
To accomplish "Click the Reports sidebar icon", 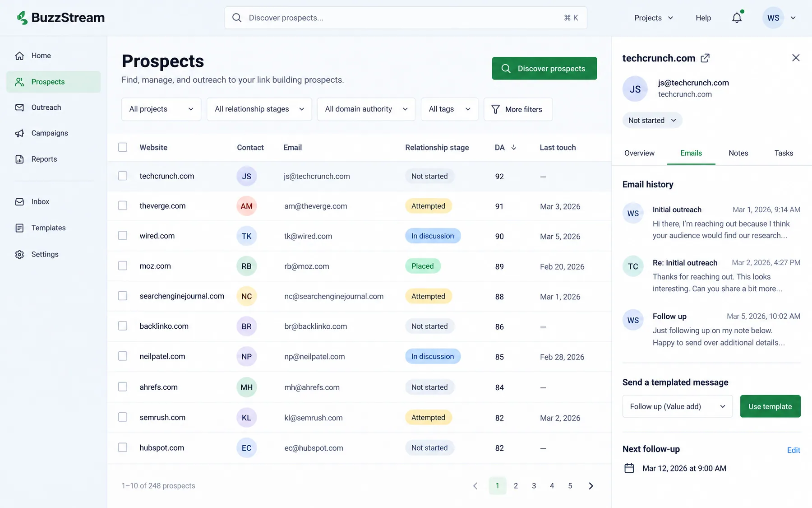I will coord(19,159).
